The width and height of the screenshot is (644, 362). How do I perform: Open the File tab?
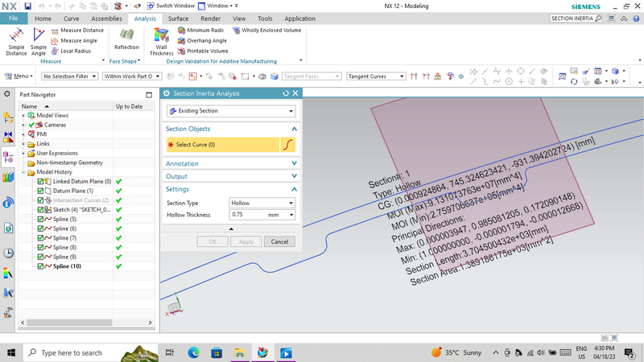click(14, 19)
